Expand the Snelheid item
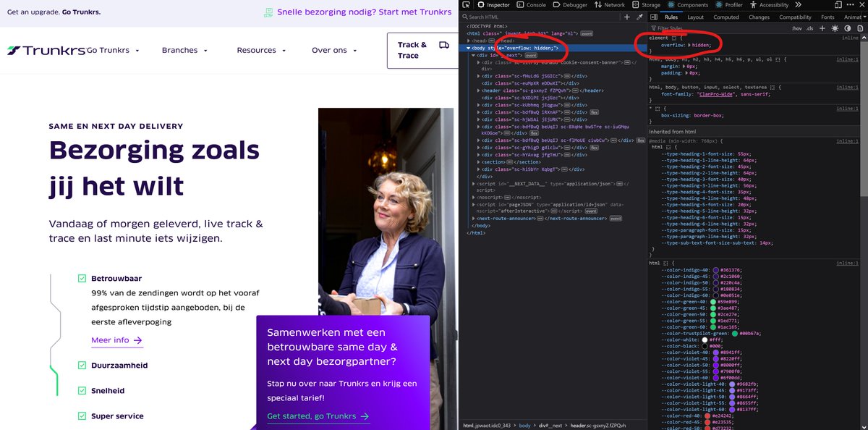The width and height of the screenshot is (868, 430). click(108, 391)
